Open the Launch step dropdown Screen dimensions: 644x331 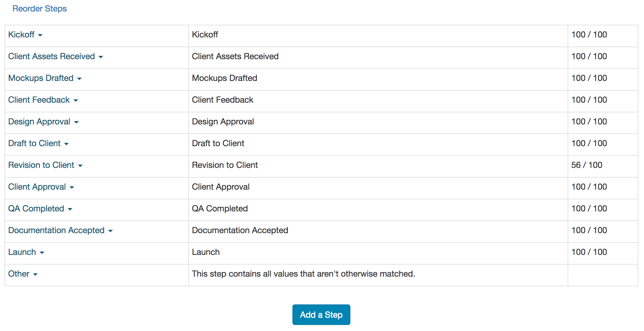pyautogui.click(x=26, y=252)
